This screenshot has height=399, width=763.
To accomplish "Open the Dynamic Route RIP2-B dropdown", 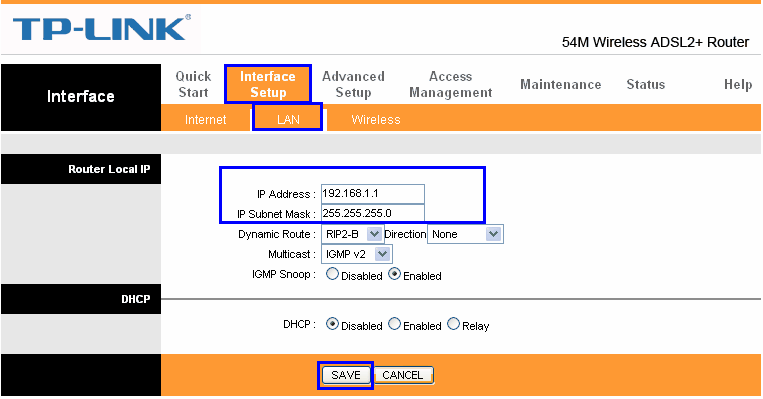I will tap(352, 234).
